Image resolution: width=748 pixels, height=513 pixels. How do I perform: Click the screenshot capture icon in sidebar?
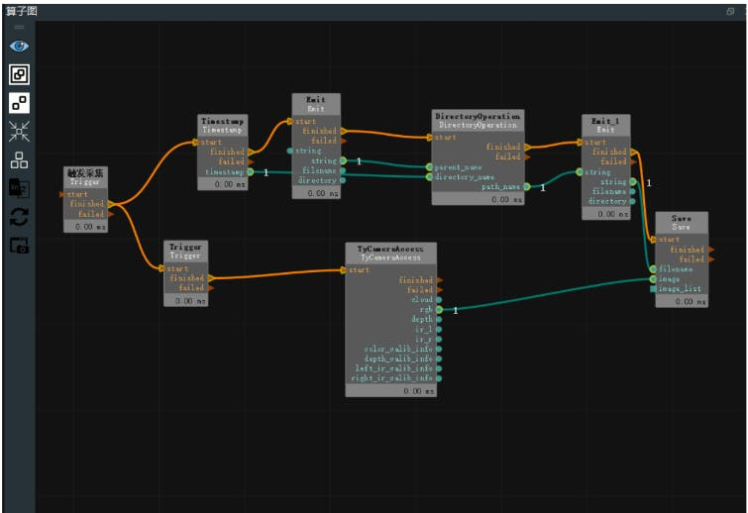19,246
